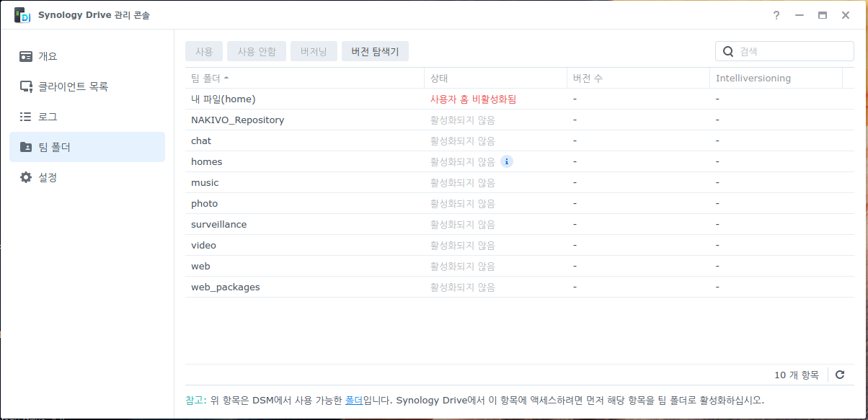Viewport: 868px width, 420px height.
Task: Click the Synology Drive app logo
Action: tap(22, 15)
